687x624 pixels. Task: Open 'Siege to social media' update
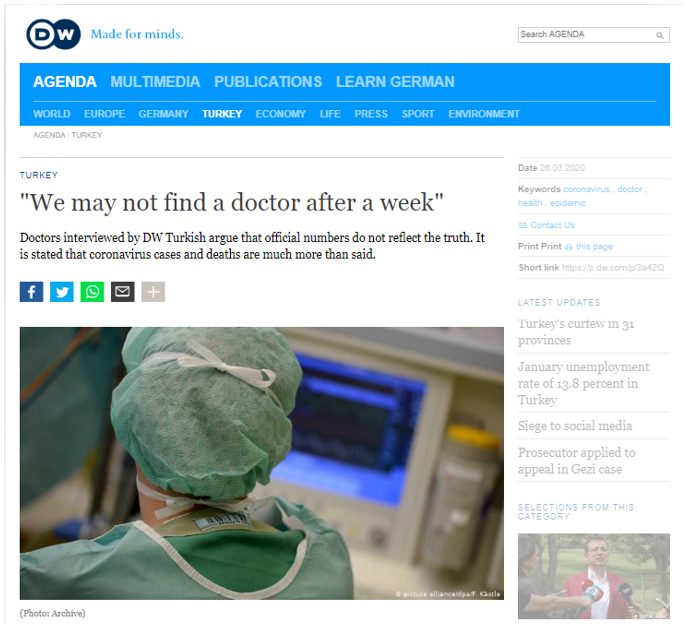575,426
